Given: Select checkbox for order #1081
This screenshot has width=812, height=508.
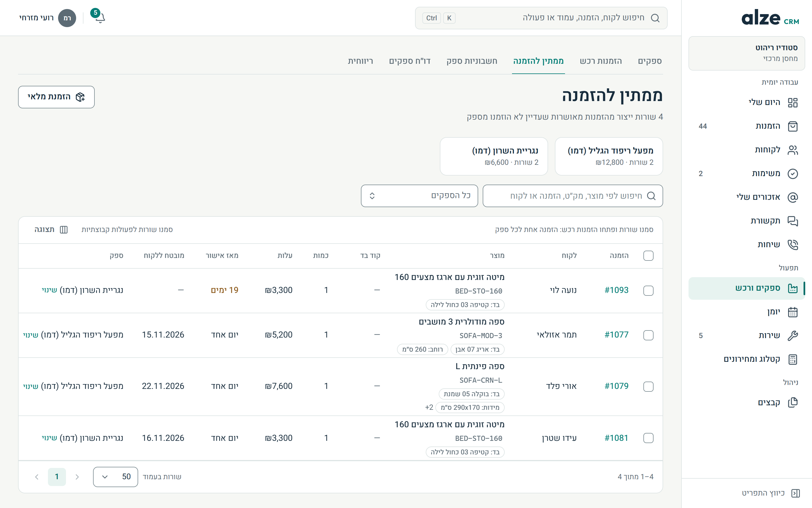Looking at the screenshot, I should coord(648,438).
